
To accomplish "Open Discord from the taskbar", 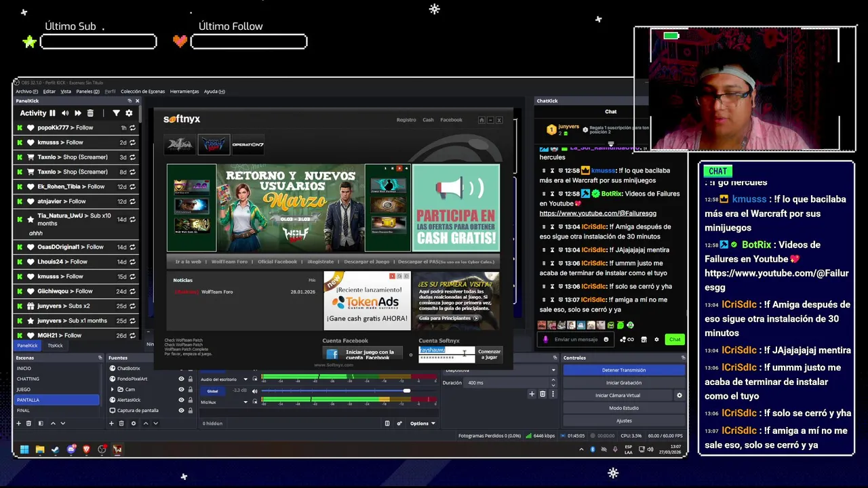I will [71, 449].
